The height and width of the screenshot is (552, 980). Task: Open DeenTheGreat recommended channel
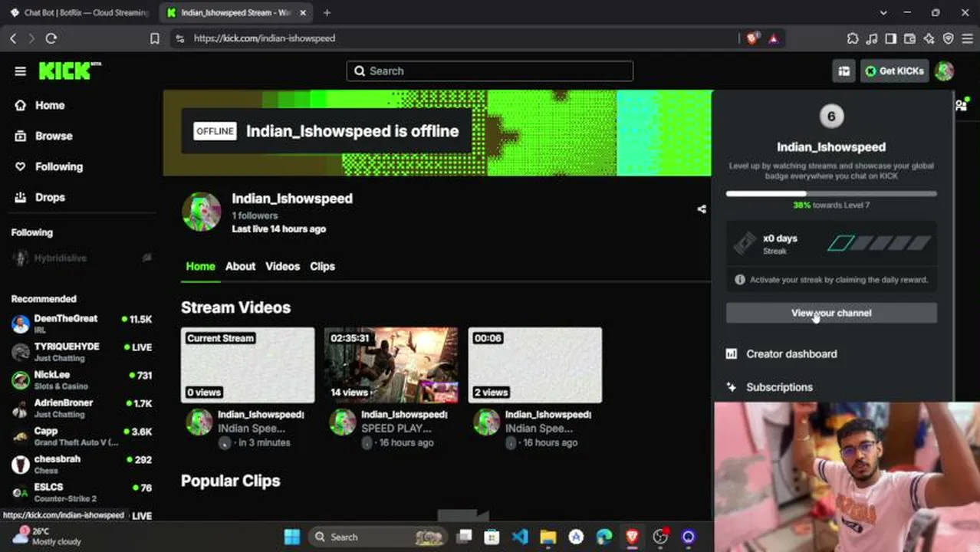[x=81, y=324]
